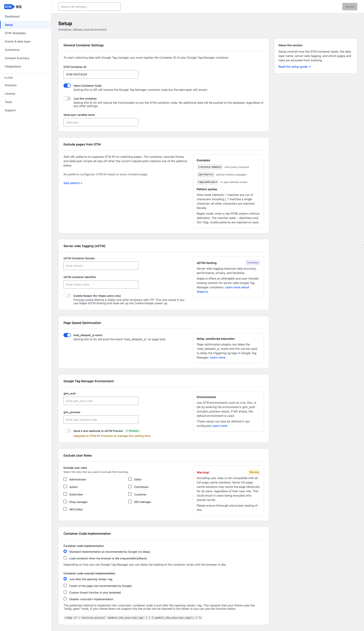
Task: Click the Container Code Implementation heading
Action: click(x=87, y=534)
